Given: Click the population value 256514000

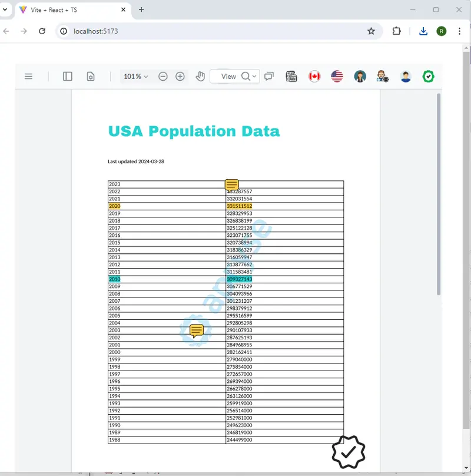Looking at the screenshot, I should [240, 411].
